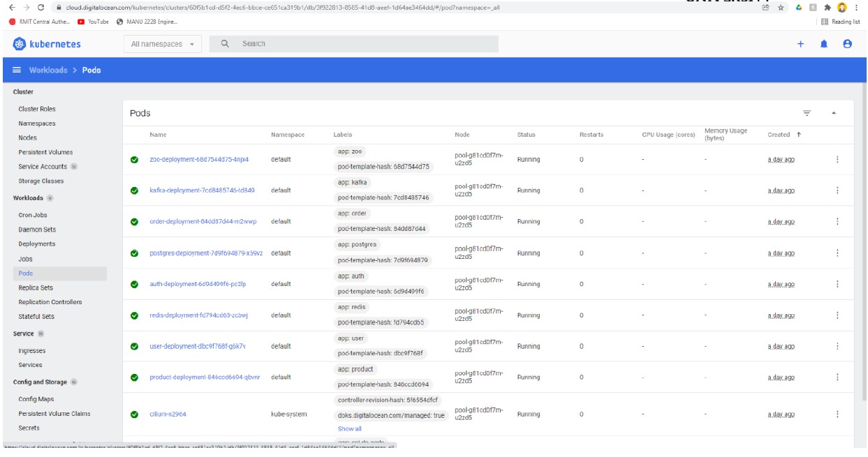868x457 pixels.
Task: Click the browser reload icon
Action: click(x=41, y=7)
